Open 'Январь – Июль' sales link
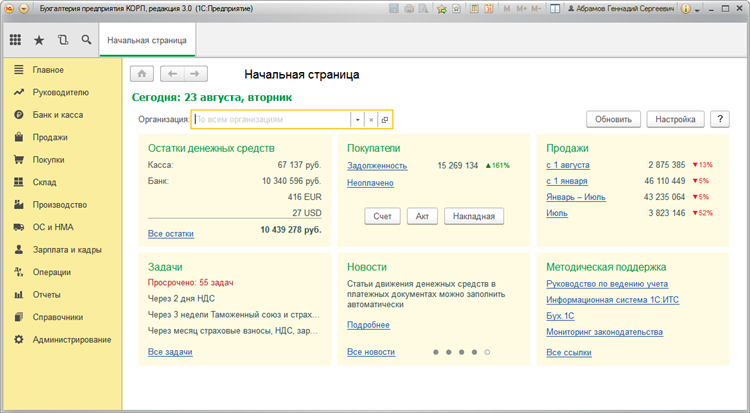 [576, 197]
